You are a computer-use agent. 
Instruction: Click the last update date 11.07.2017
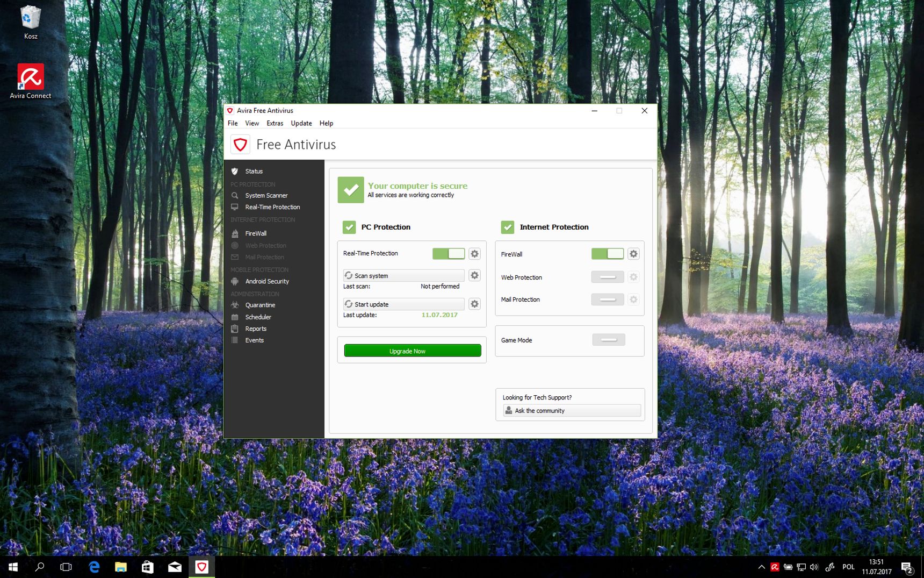[439, 315]
